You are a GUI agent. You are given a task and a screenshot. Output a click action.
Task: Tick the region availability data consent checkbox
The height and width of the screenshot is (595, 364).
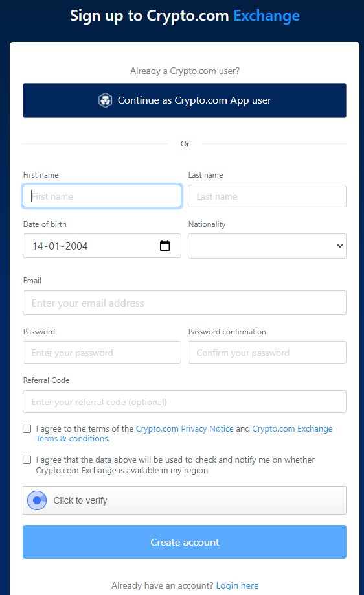(27, 460)
